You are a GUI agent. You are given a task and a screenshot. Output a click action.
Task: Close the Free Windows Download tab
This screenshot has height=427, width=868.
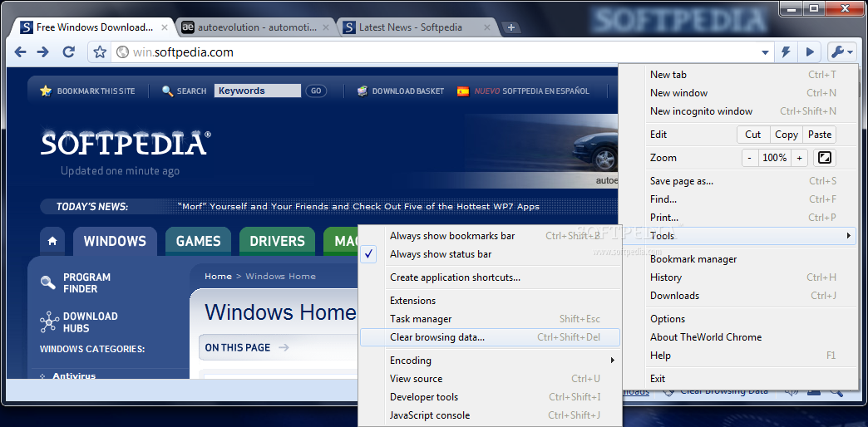coord(166,27)
